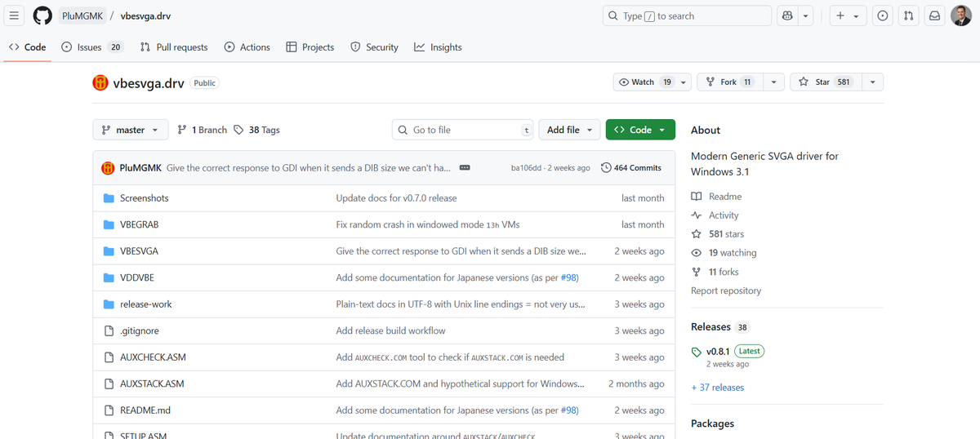Open the hamburger navigation menu
This screenshot has width=980, height=439.
coord(14,16)
